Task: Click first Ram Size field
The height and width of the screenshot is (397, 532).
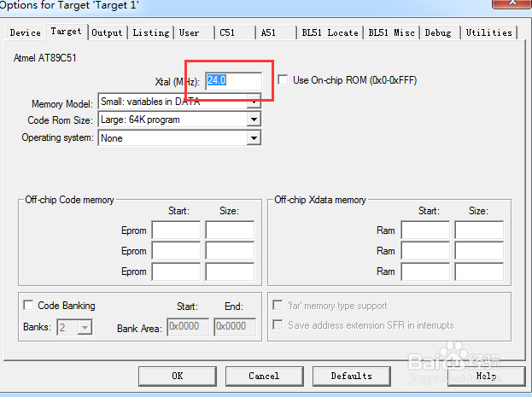Action: pyautogui.click(x=479, y=231)
